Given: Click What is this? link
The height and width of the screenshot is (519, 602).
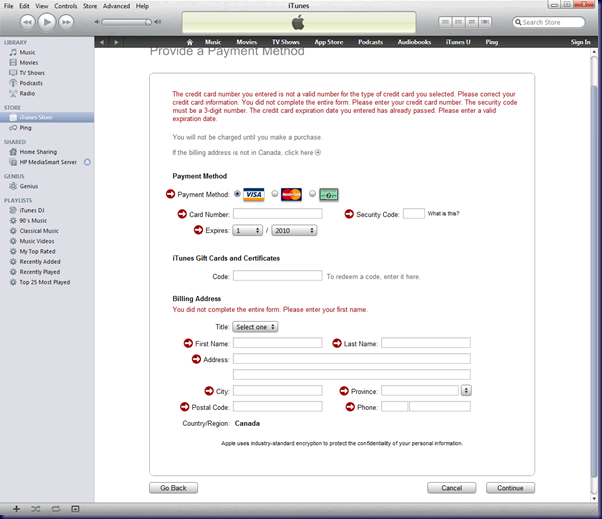Looking at the screenshot, I should [443, 214].
